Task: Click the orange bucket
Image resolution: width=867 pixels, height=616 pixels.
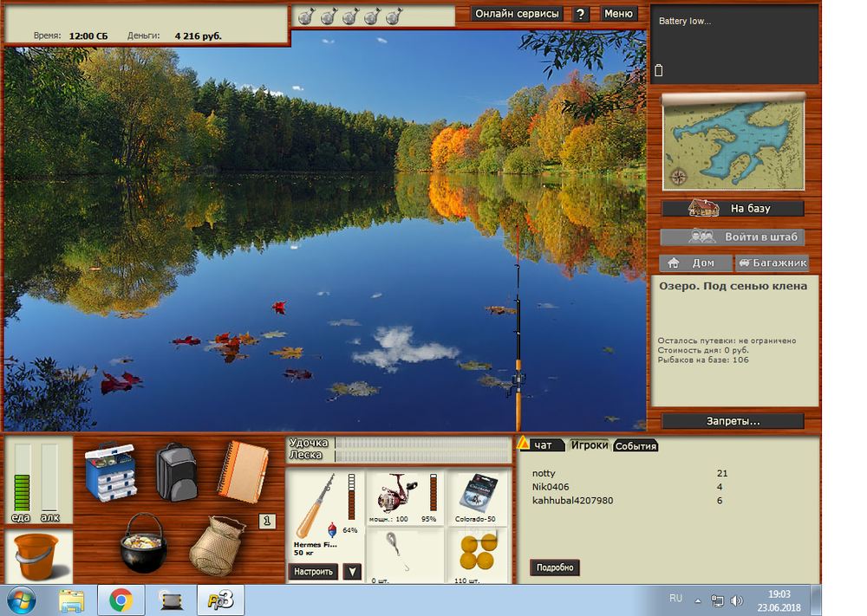Action: coord(36,556)
